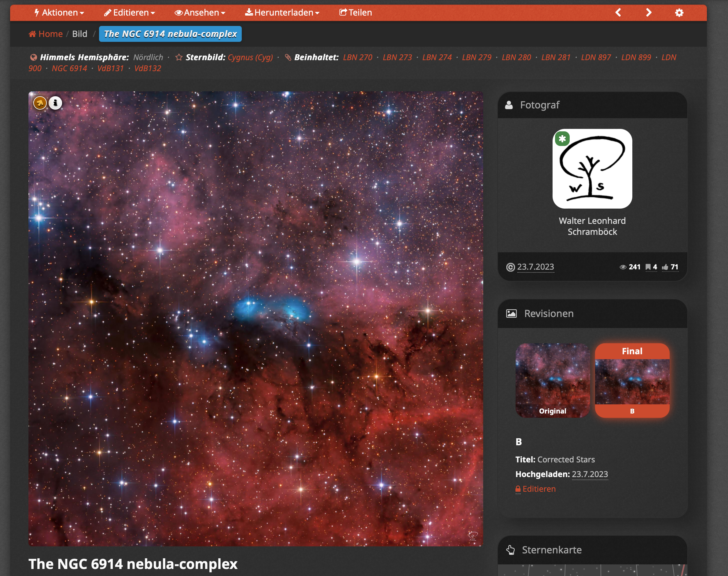Click the Home house icon
This screenshot has width=728, height=576.
click(x=32, y=34)
